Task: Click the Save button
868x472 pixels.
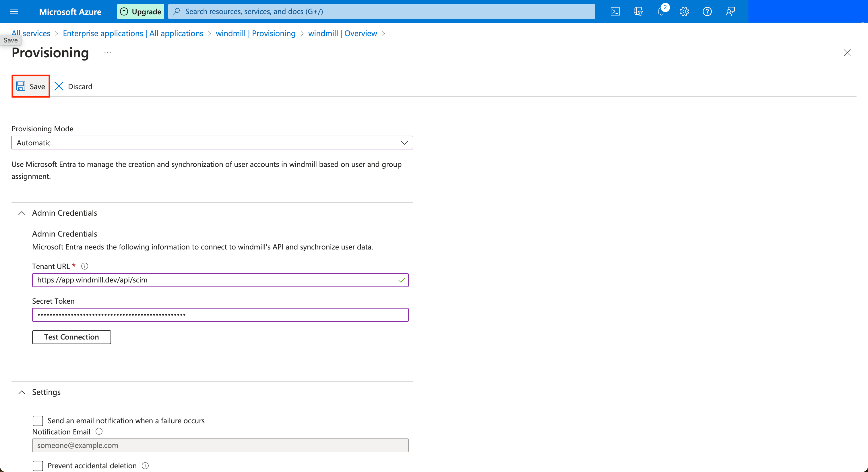Action: click(x=30, y=87)
